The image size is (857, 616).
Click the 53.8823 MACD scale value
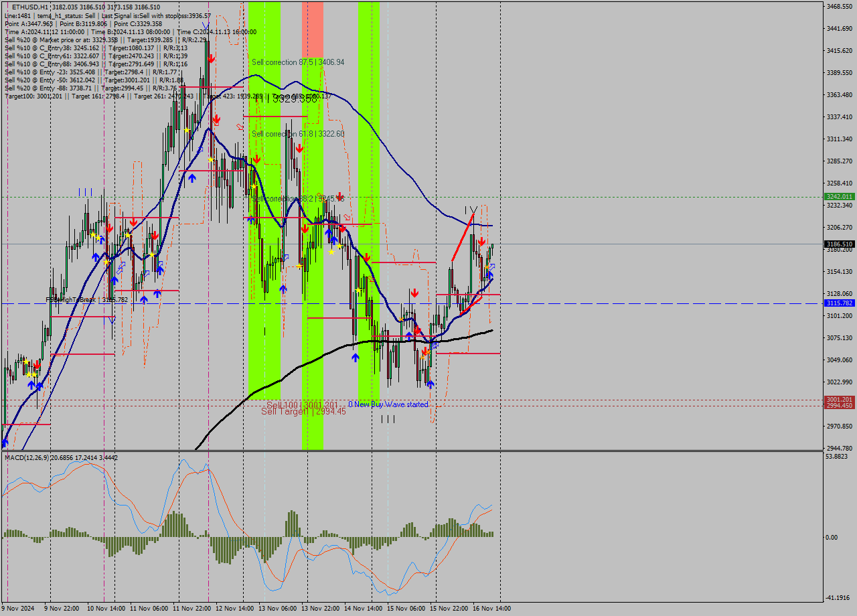coord(838,457)
